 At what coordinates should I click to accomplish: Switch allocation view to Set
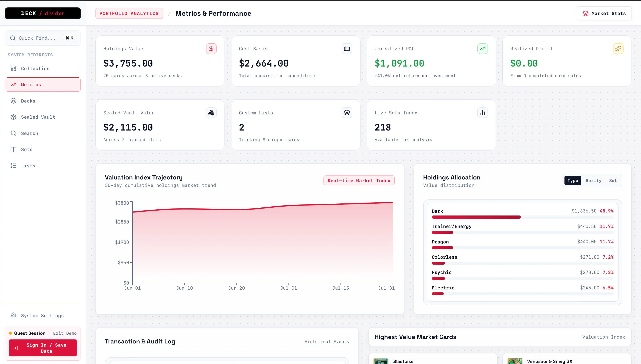pyautogui.click(x=613, y=181)
